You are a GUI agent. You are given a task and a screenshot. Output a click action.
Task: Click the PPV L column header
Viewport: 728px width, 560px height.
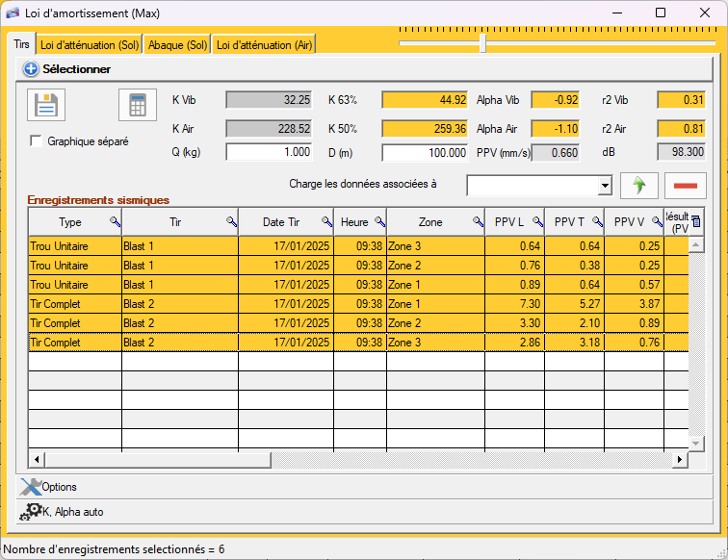click(x=515, y=221)
